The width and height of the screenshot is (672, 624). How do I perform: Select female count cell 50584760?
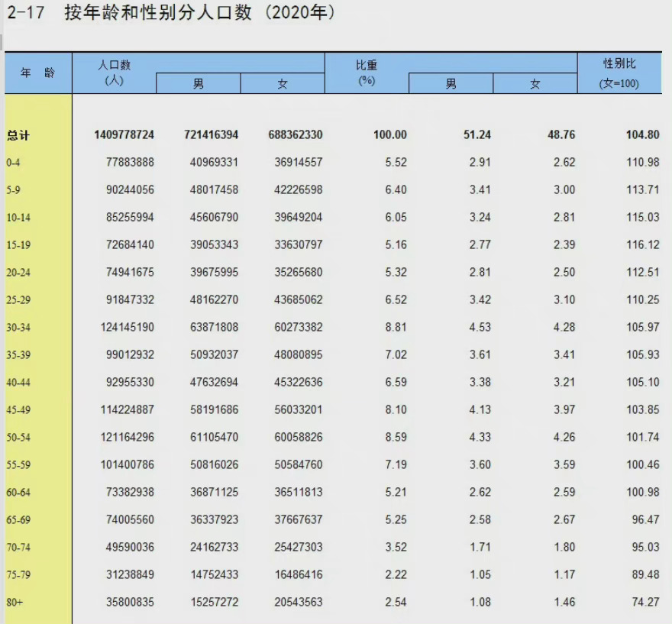(299, 464)
